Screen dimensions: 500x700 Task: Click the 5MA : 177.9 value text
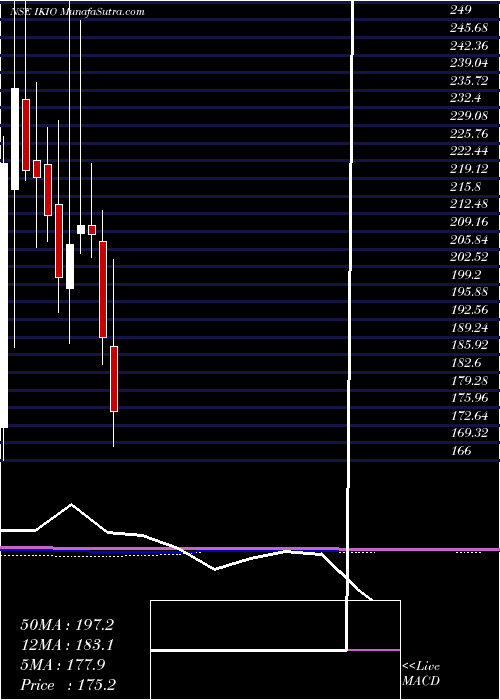[x=62, y=665]
